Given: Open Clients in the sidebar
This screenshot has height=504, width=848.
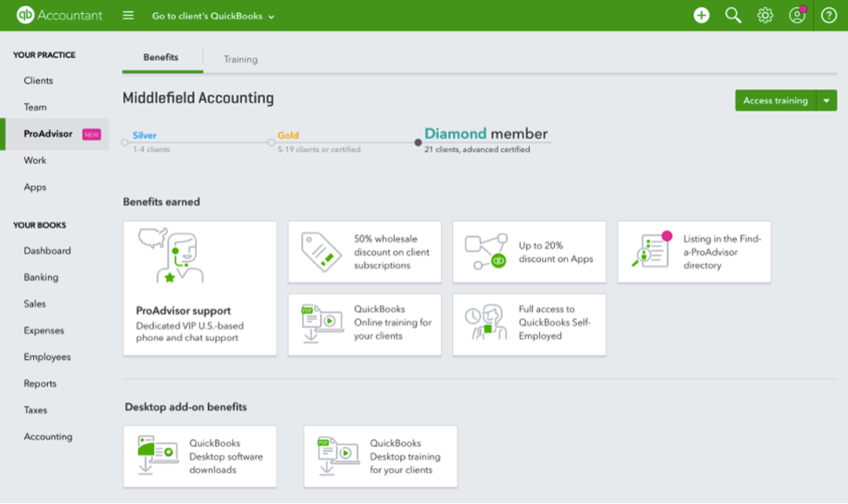Looking at the screenshot, I should (x=38, y=81).
